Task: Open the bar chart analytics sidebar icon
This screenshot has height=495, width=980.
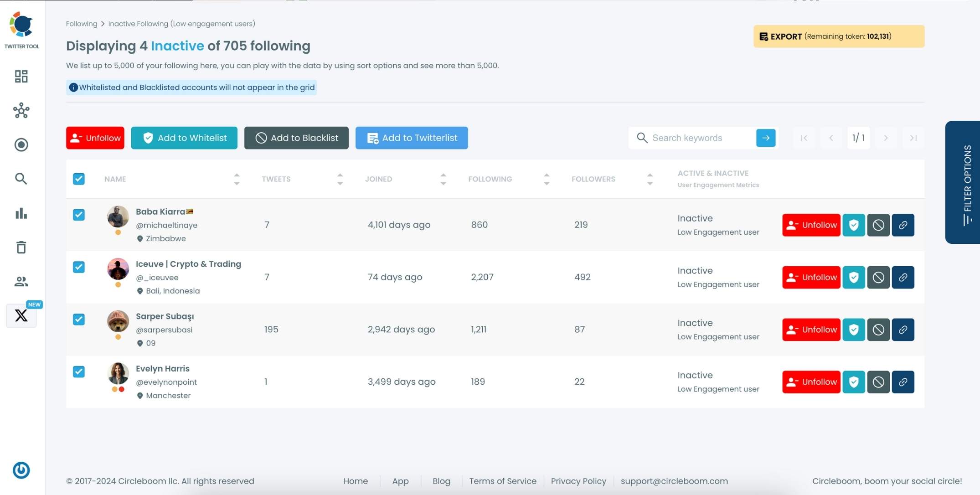Action: pos(21,213)
